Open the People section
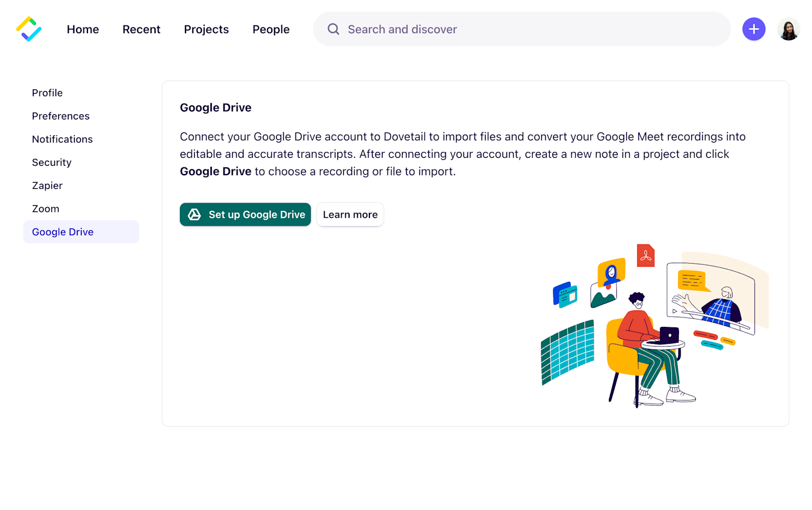Screen dimensions: 812x510 271,29
